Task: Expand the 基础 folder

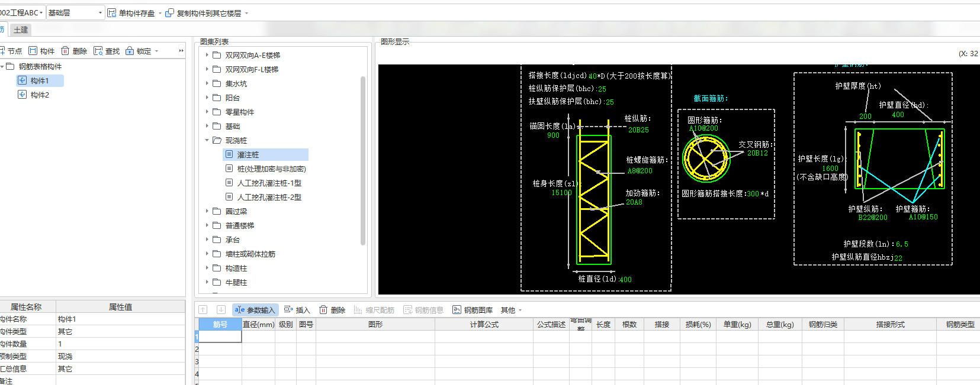Action: pos(207,126)
